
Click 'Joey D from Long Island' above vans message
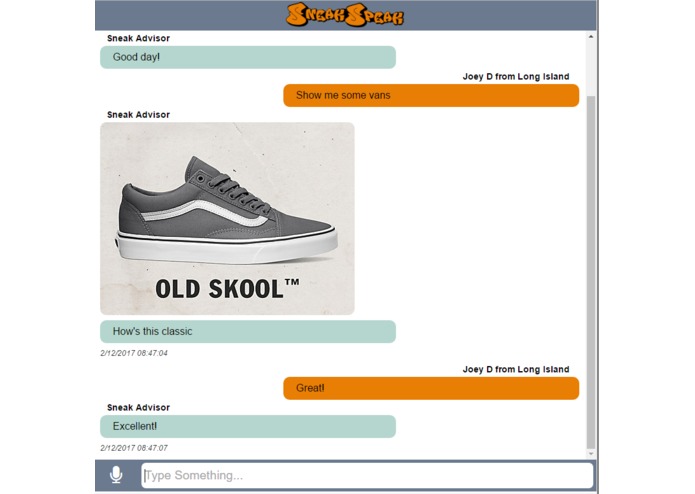pos(516,76)
